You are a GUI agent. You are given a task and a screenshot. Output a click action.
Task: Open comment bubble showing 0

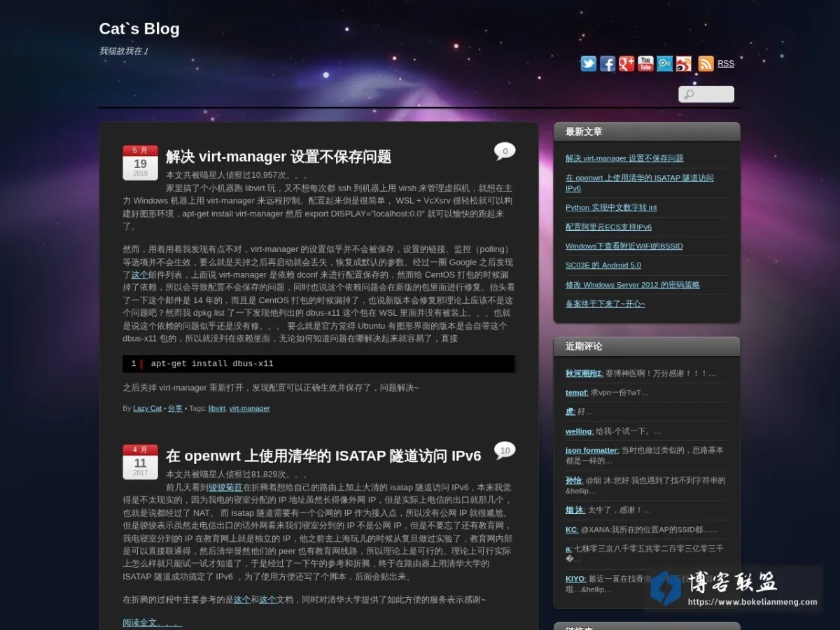(505, 151)
